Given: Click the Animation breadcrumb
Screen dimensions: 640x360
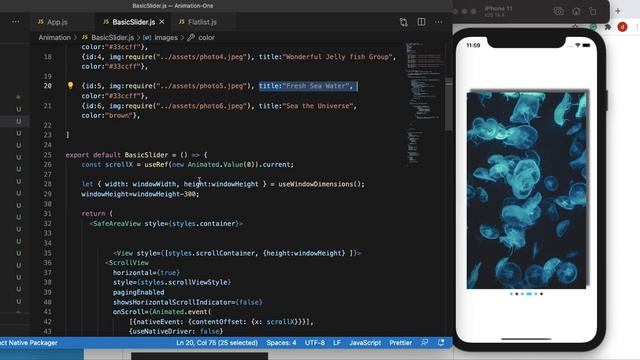Looking at the screenshot, I should (x=54, y=38).
